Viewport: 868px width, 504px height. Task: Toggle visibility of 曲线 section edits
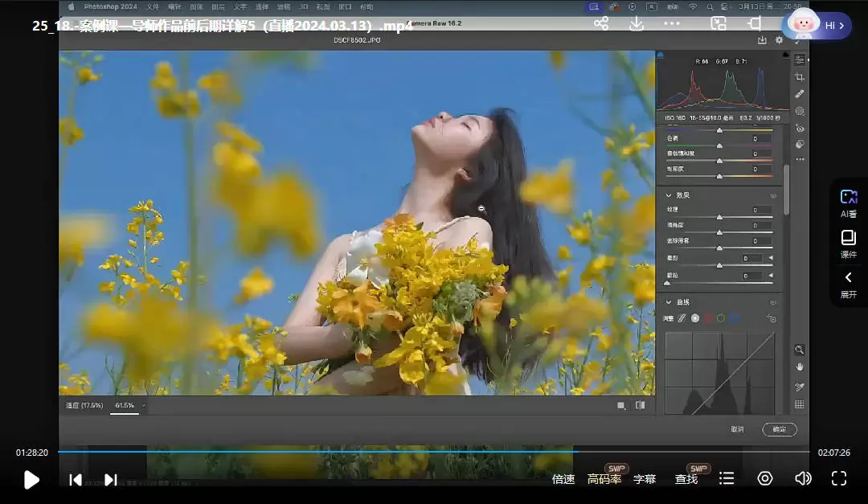point(773,302)
